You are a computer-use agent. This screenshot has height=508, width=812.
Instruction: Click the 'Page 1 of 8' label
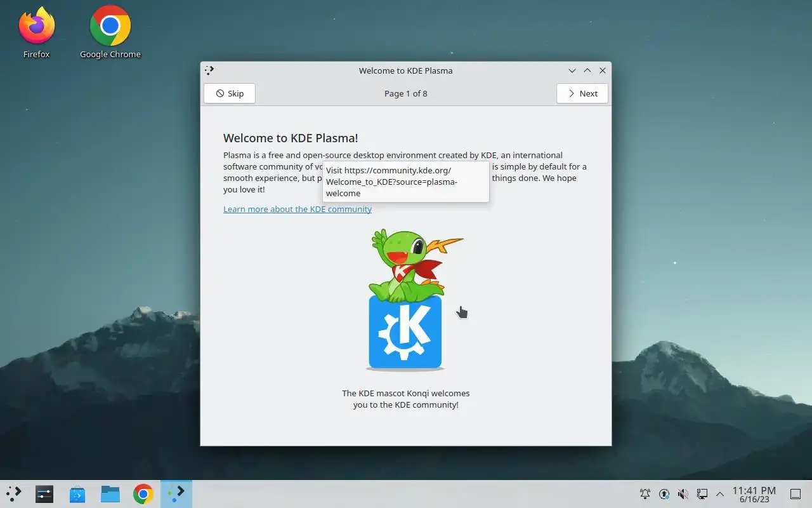406,93
